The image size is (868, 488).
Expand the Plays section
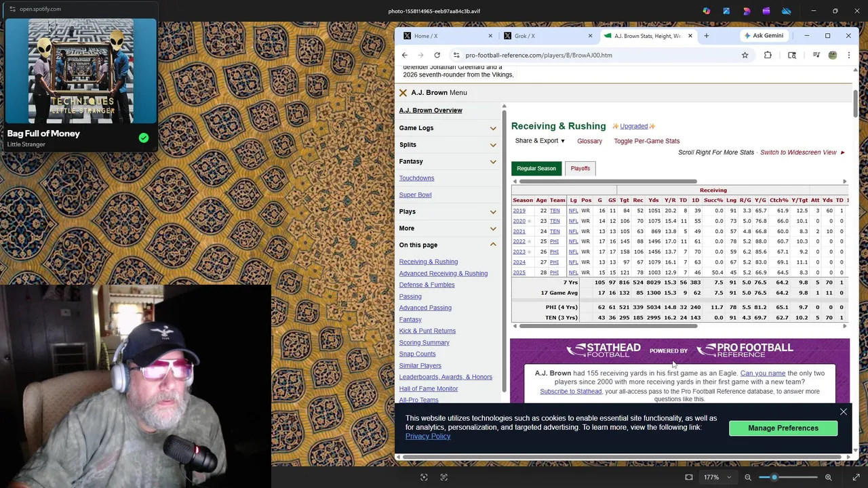point(448,211)
